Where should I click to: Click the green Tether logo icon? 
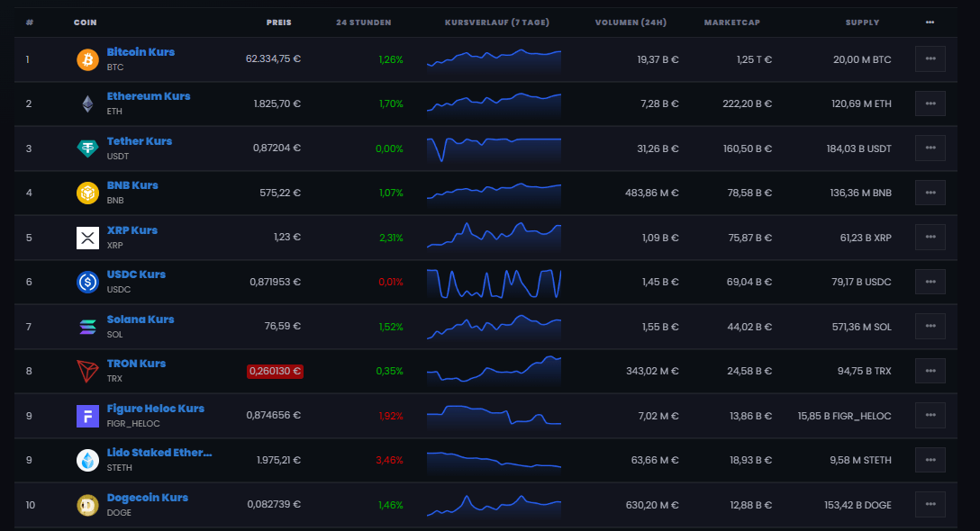pyautogui.click(x=87, y=148)
